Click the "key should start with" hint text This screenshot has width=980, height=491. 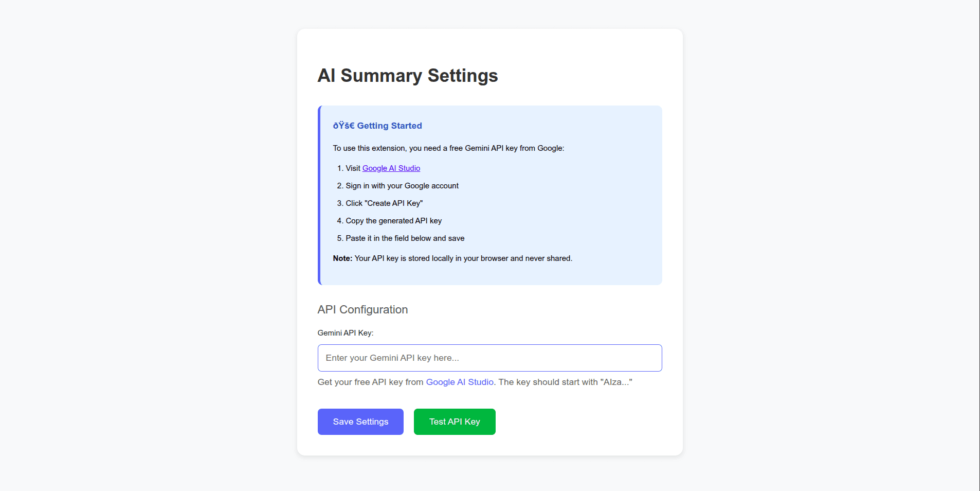pyautogui.click(x=565, y=382)
